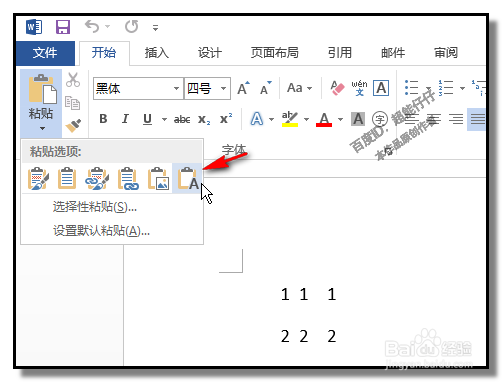
Task: Open underline style dropdown arrow
Action: coord(164,119)
